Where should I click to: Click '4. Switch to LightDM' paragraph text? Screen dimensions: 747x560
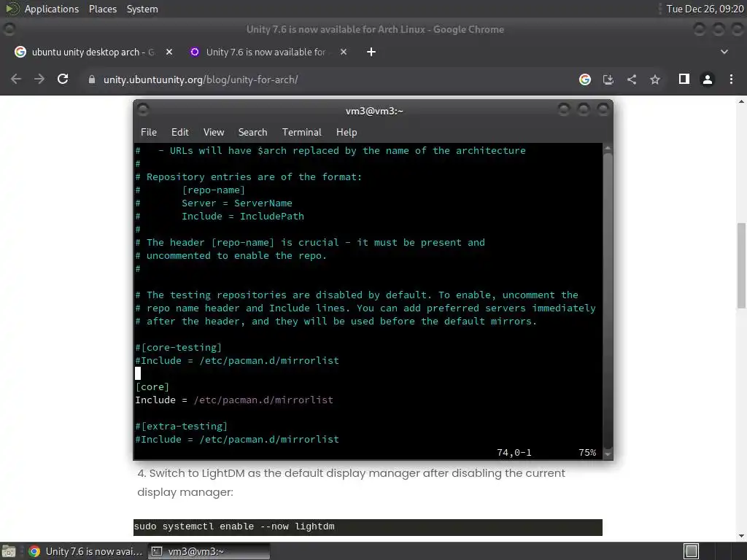[351, 483]
